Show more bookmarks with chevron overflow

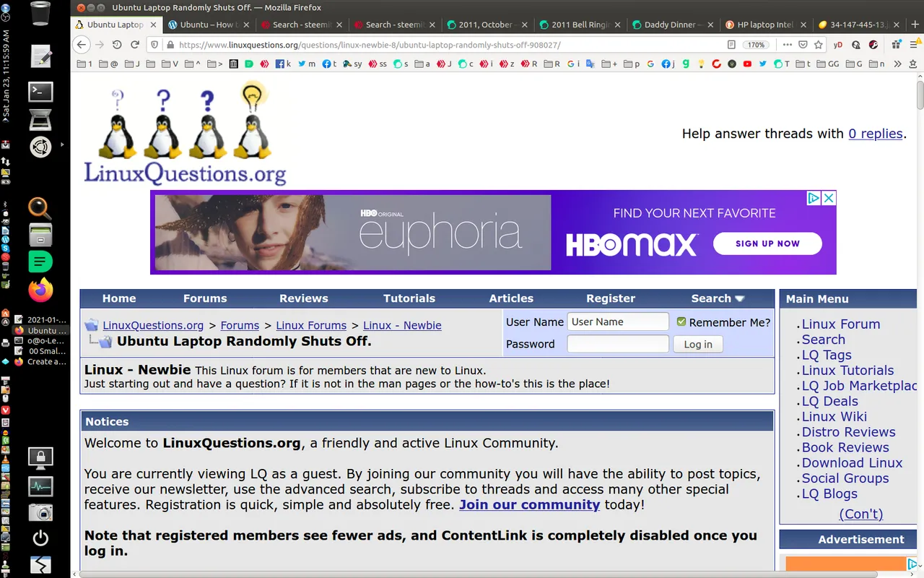tap(897, 64)
